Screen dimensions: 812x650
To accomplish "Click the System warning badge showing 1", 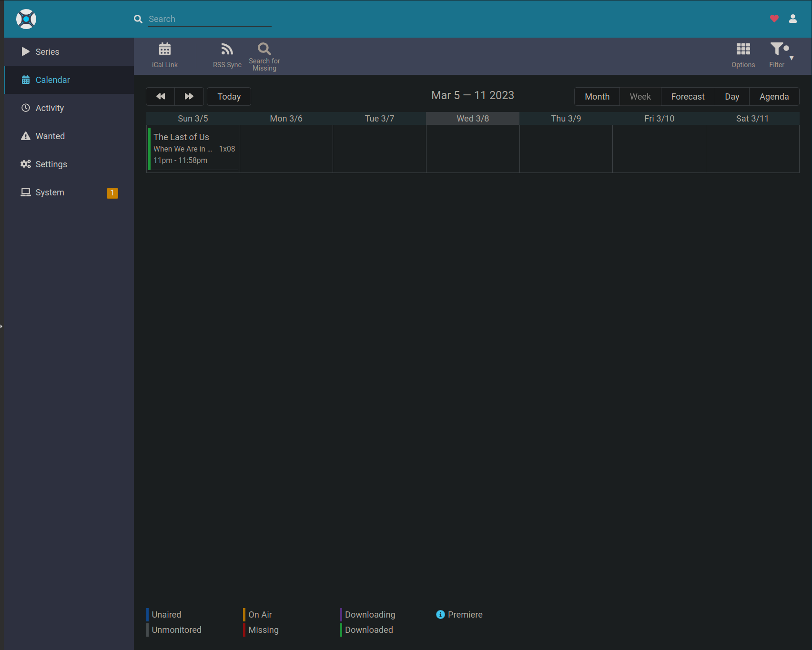I will tap(112, 193).
